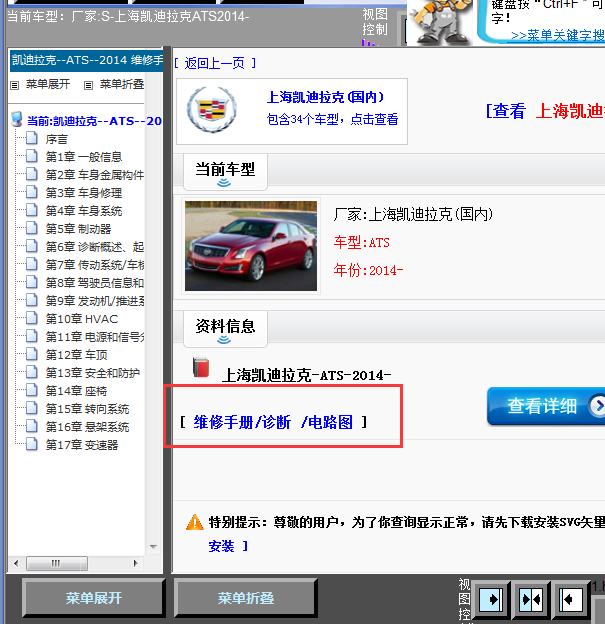Image resolution: width=605 pixels, height=624 pixels.
Task: Click the 菜单折叠 list icon in sidebar
Action: point(88,85)
